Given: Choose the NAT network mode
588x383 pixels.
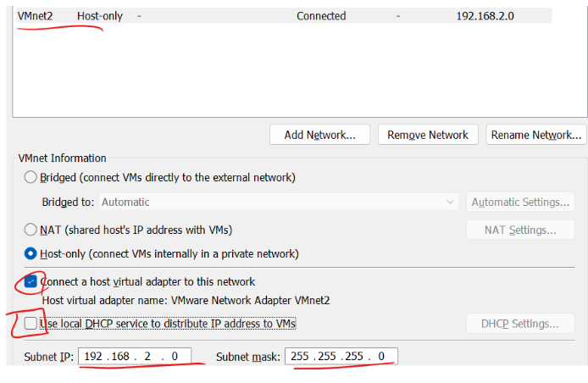Looking at the screenshot, I should coord(31,229).
